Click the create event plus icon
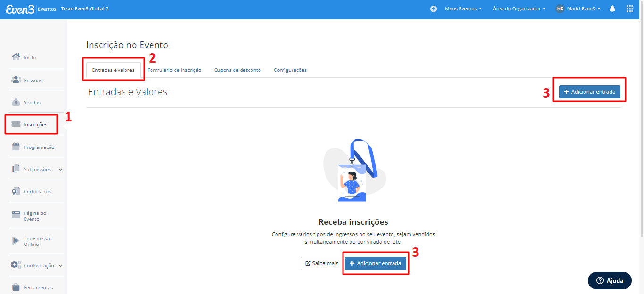This screenshot has width=644, height=294. (433, 8)
